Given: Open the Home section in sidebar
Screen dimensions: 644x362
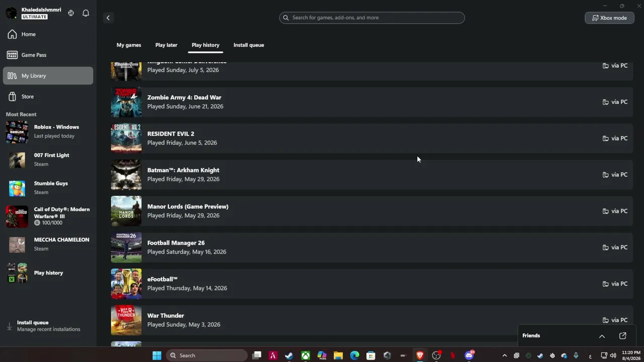Looking at the screenshot, I should pos(48,34).
